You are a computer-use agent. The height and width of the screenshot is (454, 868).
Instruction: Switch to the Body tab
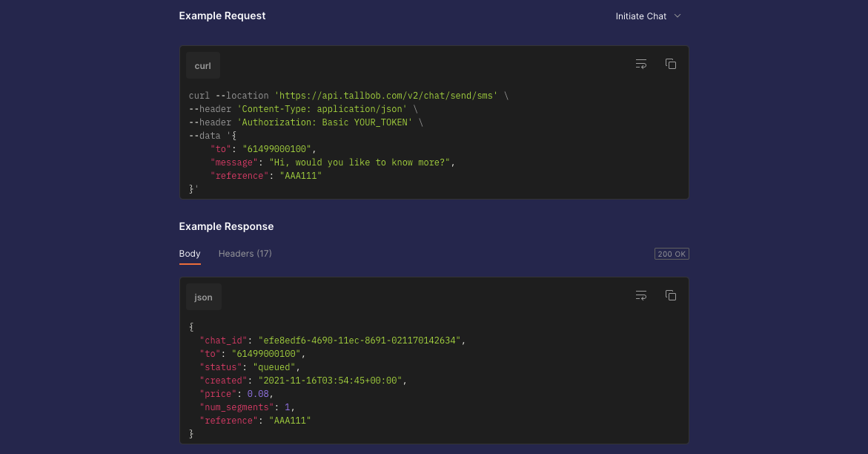[189, 254]
